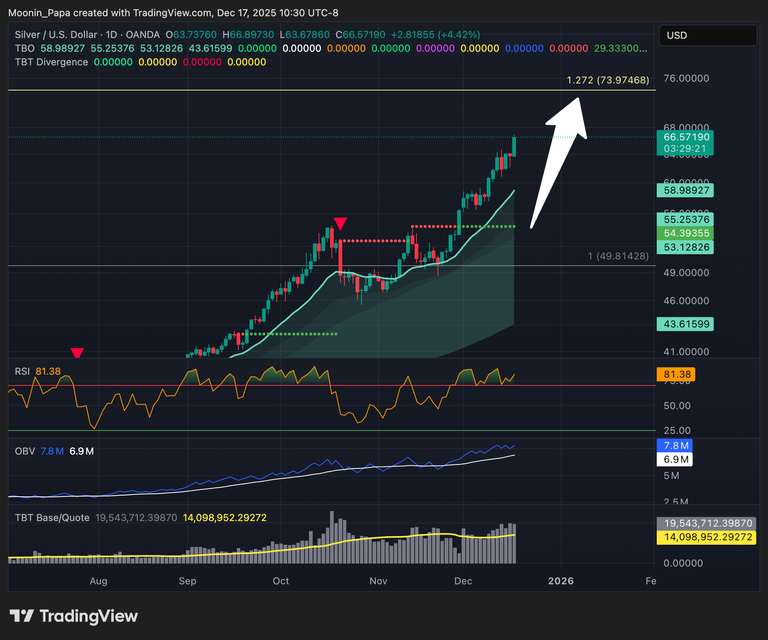
Task: Click the 1.272 (73.97468) Fibonacci level label
Action: coord(607,80)
